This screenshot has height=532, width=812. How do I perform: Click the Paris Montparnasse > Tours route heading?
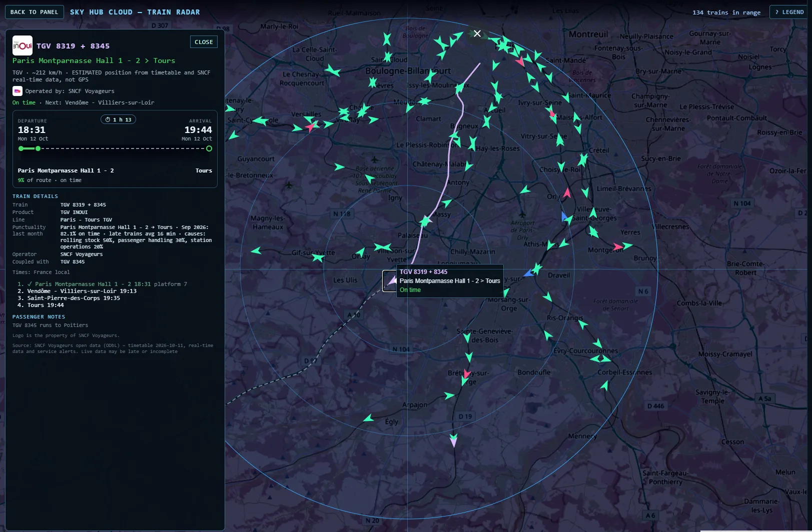(94, 60)
